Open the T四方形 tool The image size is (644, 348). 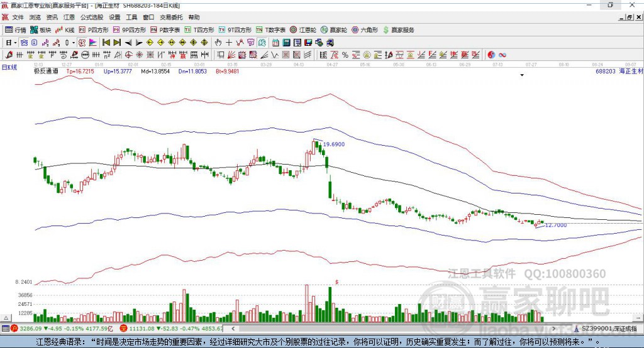(199, 30)
